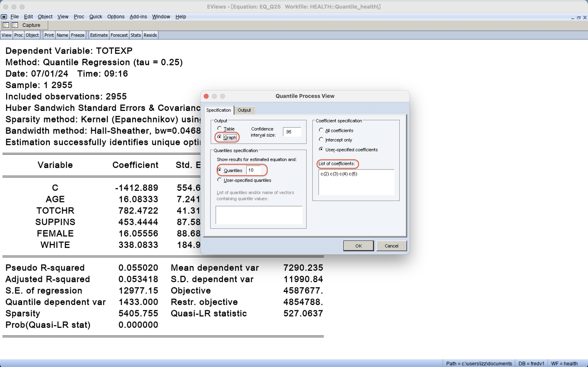Image resolution: width=588 pixels, height=367 pixels.
Task: Click the second Capture toolbar icon
Action: pos(15,25)
